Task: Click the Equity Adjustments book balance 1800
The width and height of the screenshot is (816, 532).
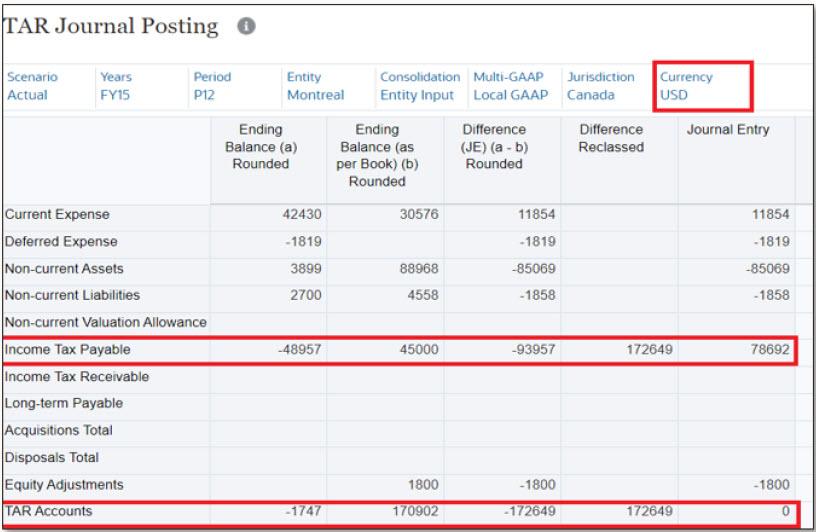Action: [x=385, y=485]
